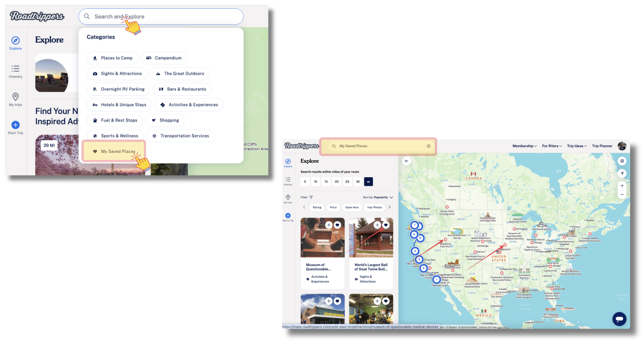Viewport: 644px width, 343px height.
Task: Expand the For RVers menu
Action: 552,146
